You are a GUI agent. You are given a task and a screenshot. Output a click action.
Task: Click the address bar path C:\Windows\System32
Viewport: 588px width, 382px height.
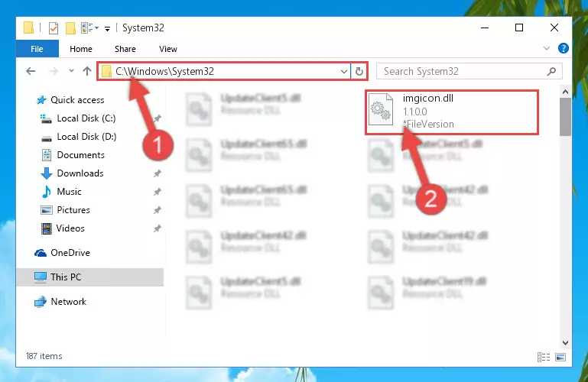(164, 71)
